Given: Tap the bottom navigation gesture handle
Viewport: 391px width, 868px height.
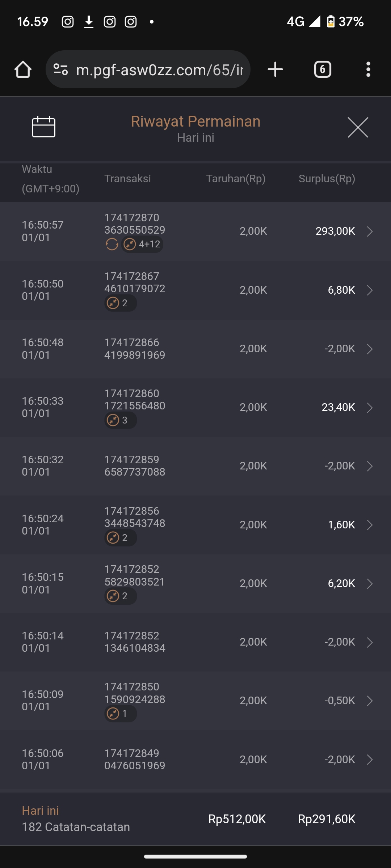Looking at the screenshot, I should [195, 856].
